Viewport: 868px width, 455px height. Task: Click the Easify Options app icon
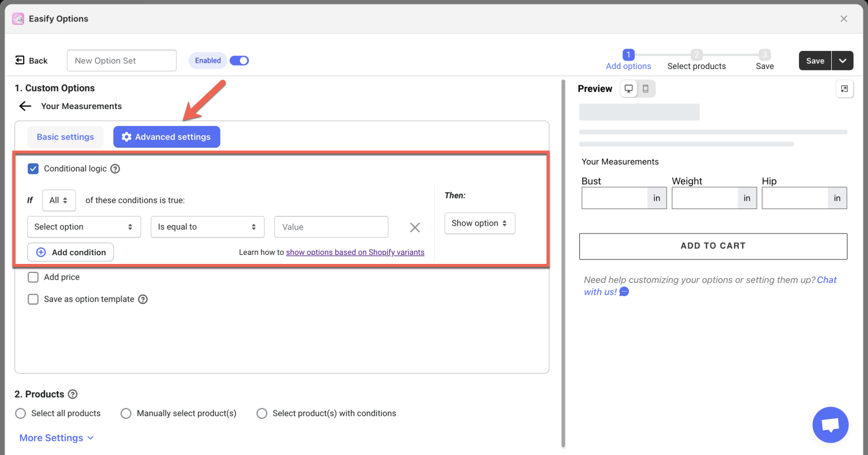pos(18,19)
